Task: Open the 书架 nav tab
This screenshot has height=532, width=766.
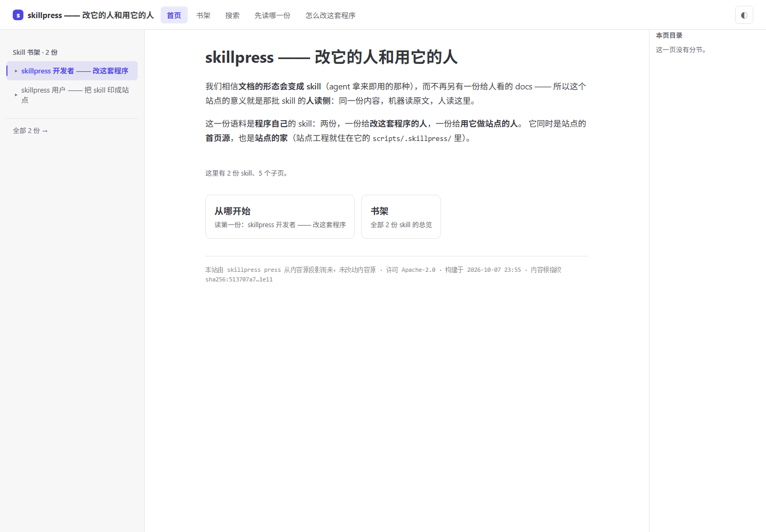Action: click(203, 15)
